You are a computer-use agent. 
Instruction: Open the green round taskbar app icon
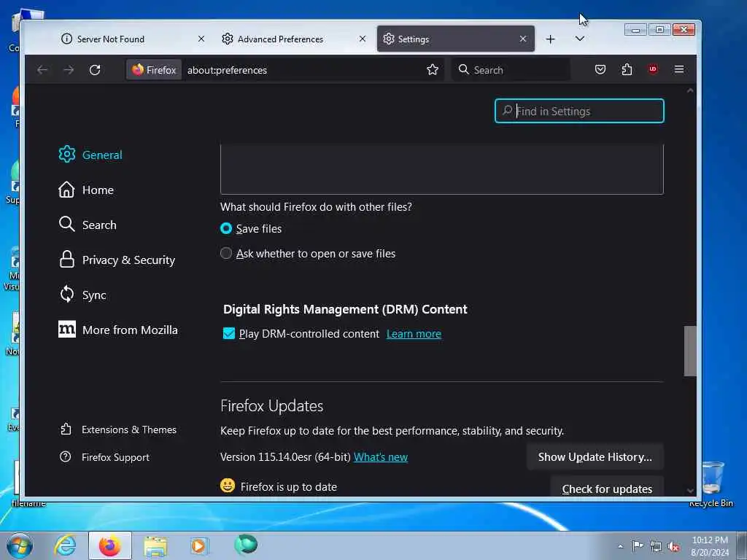tap(246, 545)
